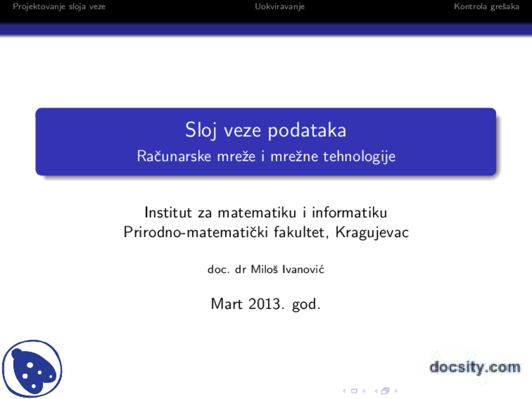Click subtitle "Računarske mreže i mrežne tehnologije"
Image resolution: width=532 pixels, height=399 pixels.
(266, 156)
